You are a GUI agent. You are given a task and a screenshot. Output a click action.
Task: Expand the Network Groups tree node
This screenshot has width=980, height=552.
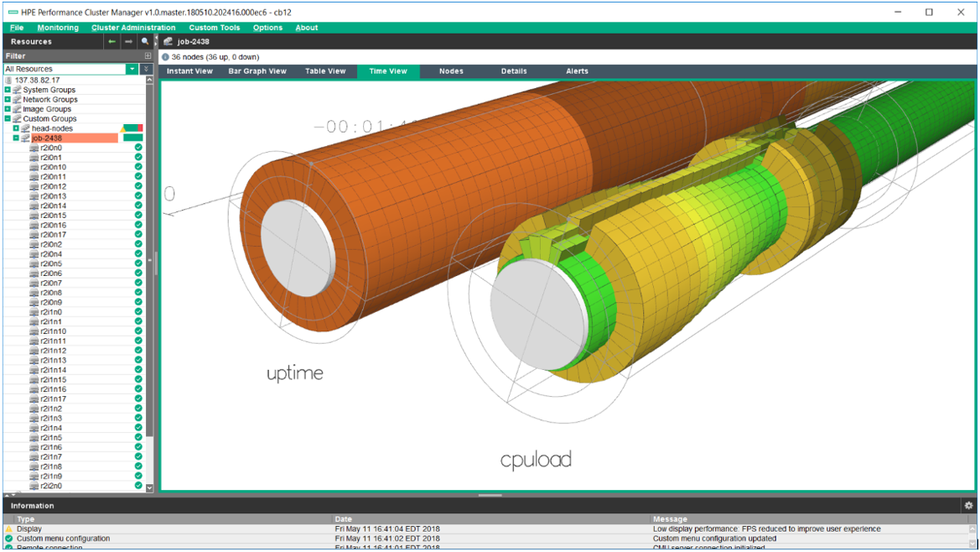(8, 99)
